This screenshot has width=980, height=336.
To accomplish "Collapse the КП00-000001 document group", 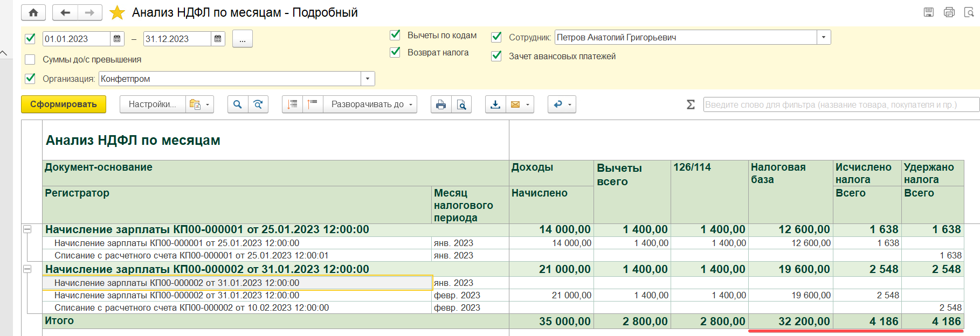I will (27, 229).
